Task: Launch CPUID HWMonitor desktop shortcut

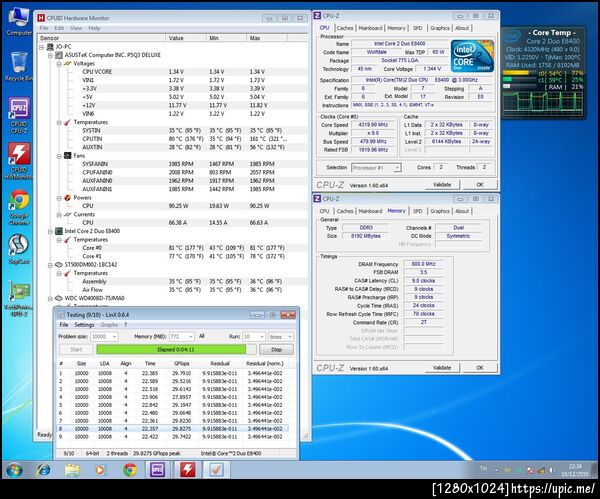Action: point(19,161)
